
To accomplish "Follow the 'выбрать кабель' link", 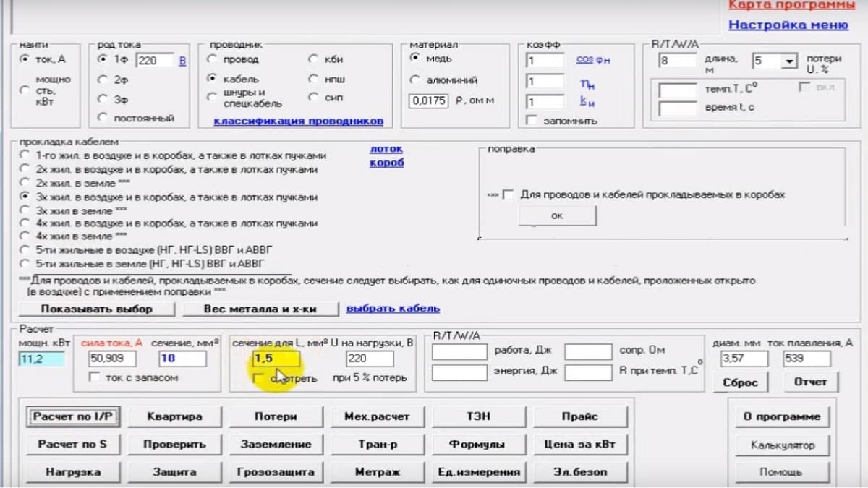I will point(393,309).
